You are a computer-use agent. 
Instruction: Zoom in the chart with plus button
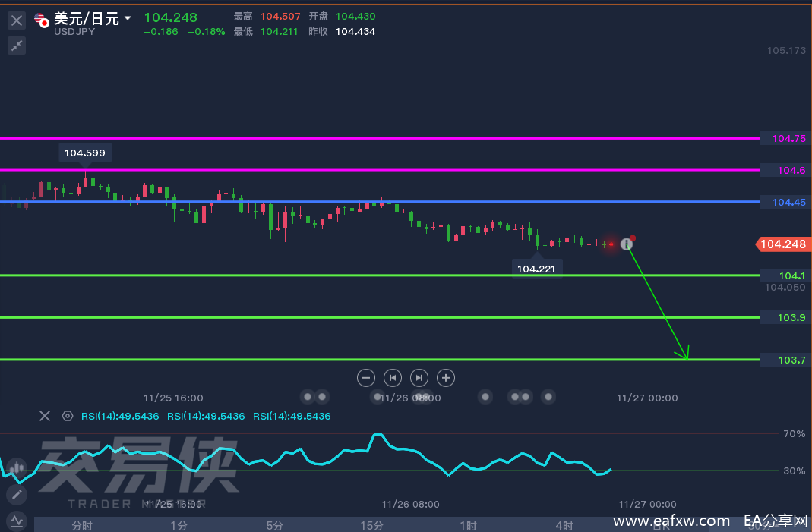point(446,377)
